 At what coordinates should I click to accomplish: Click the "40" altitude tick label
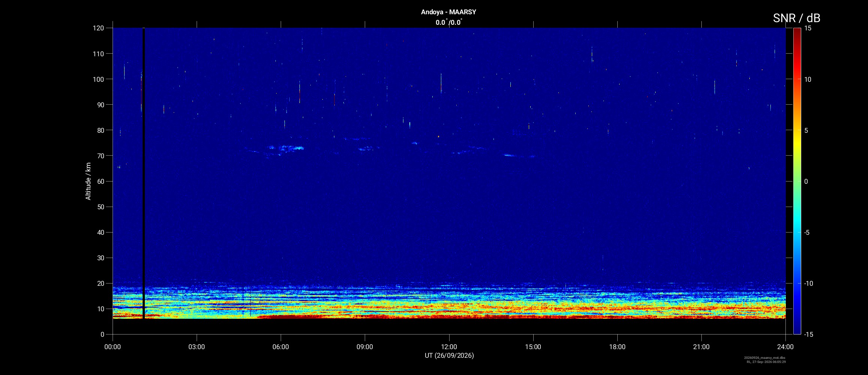[101, 232]
